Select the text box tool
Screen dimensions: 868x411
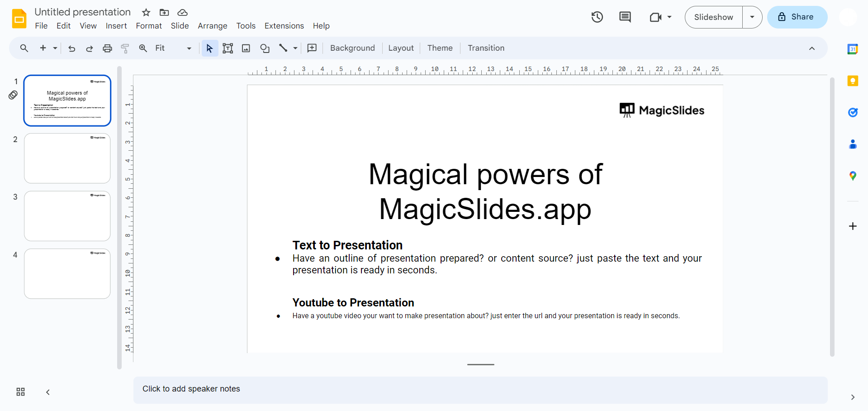point(228,48)
